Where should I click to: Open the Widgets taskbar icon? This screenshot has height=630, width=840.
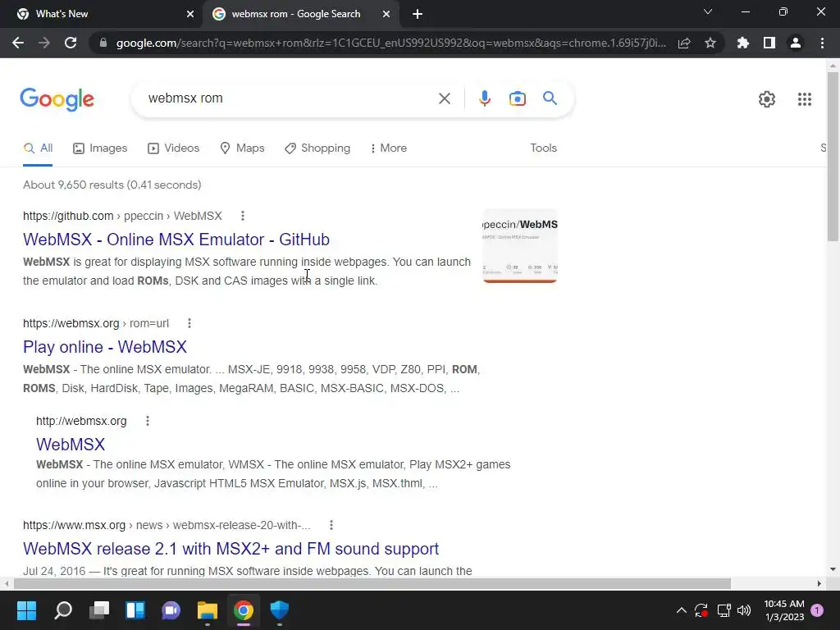pos(135,610)
